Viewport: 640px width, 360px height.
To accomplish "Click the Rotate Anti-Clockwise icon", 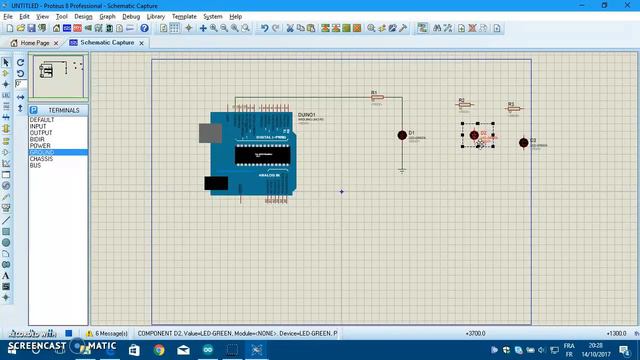I will (x=20, y=73).
